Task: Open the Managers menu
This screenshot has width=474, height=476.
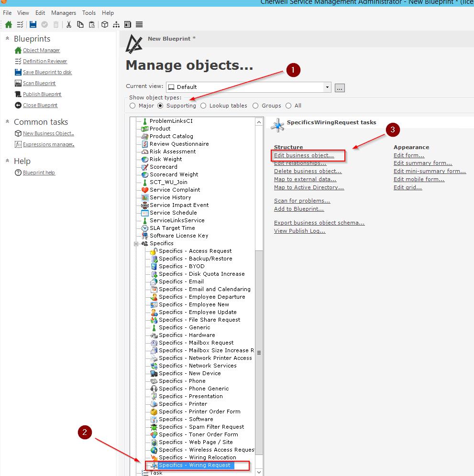Action: pos(63,13)
